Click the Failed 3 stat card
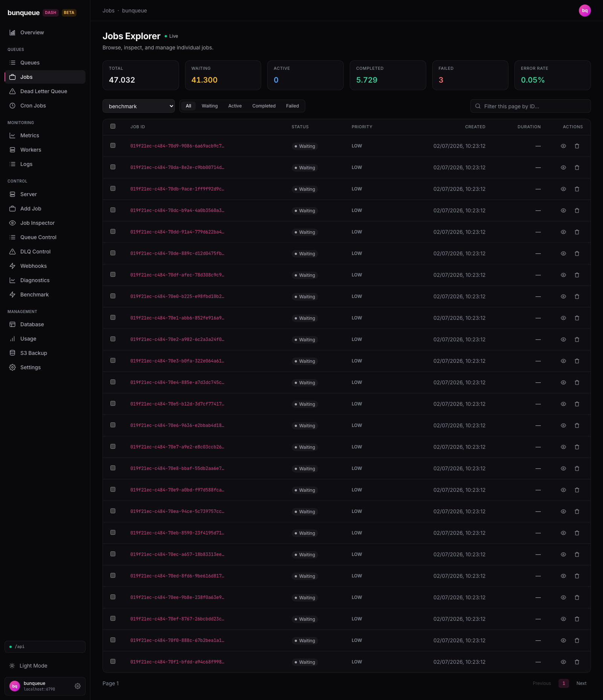603x700 pixels. point(470,75)
